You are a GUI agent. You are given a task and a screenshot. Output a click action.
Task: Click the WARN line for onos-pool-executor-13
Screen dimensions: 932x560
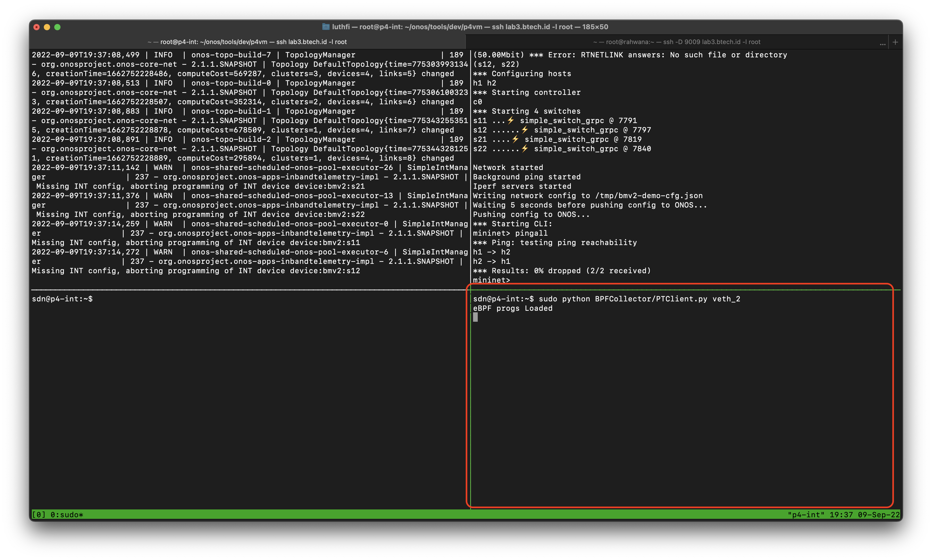250,196
